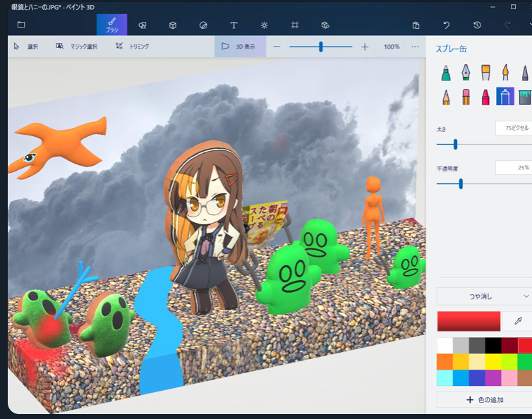Choose the light yellow color swatch
The width and height of the screenshot is (532, 419).
(x=477, y=362)
